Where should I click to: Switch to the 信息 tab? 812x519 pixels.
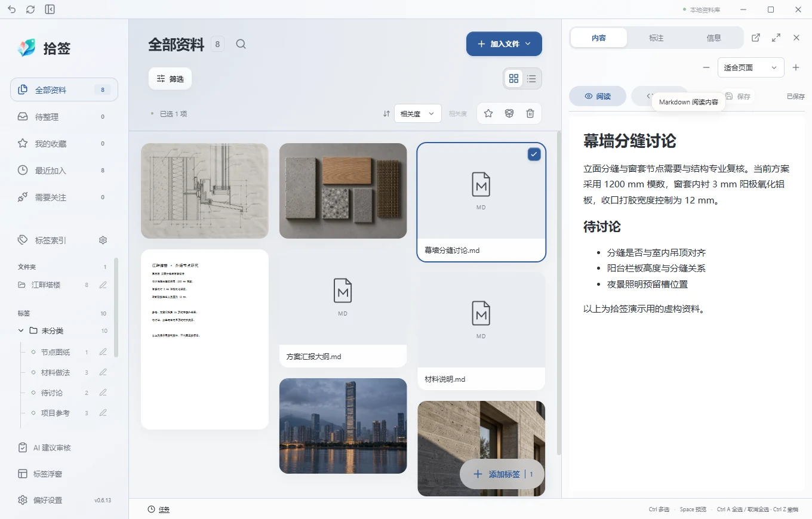point(713,38)
